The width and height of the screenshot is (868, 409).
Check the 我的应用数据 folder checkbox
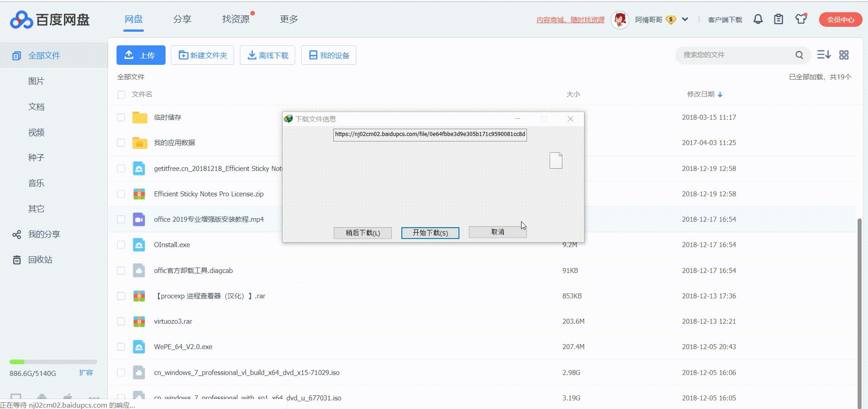[121, 143]
